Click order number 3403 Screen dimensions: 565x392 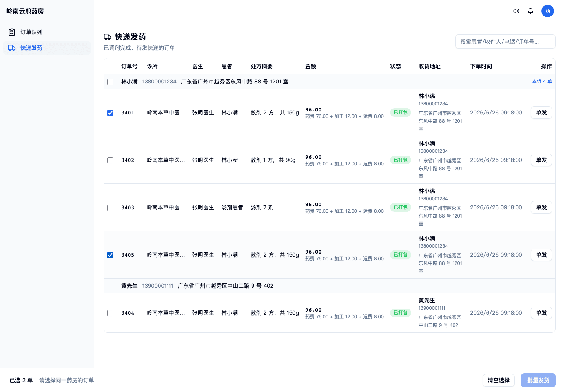click(x=128, y=208)
